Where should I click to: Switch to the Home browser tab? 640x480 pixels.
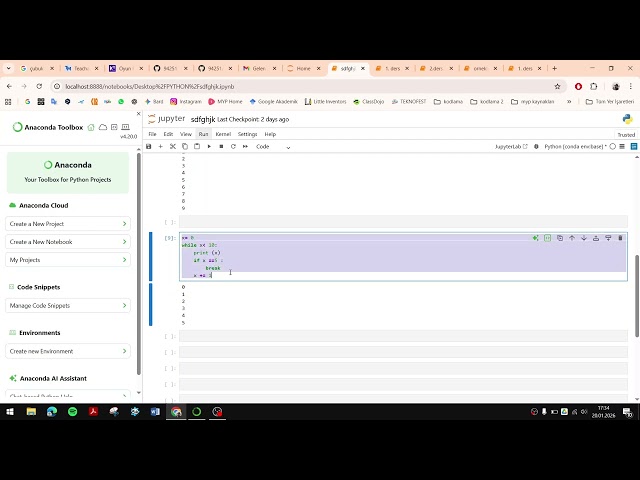[303, 69]
